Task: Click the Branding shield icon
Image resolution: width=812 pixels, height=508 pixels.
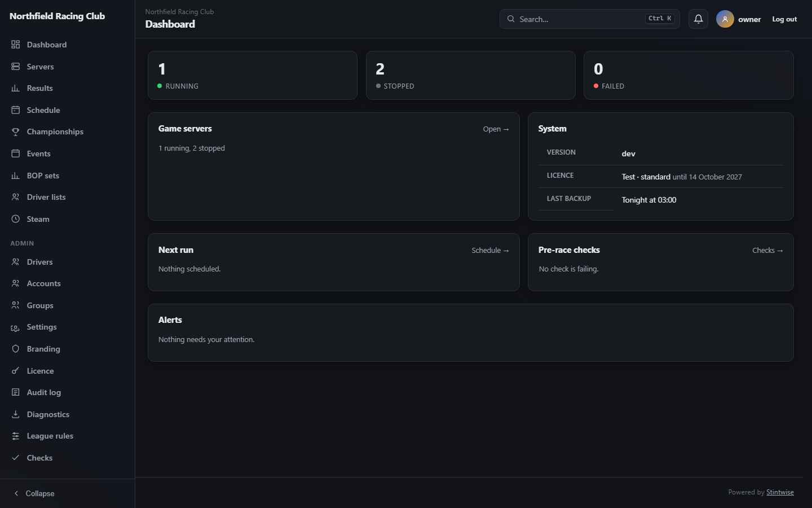Action: coord(16,349)
